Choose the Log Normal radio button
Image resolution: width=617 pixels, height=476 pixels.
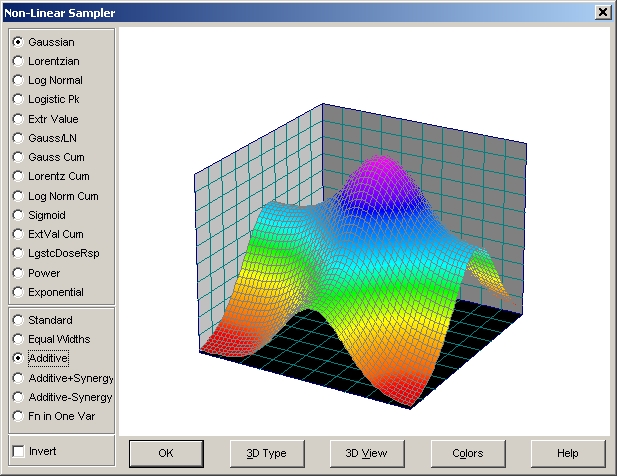click(x=18, y=80)
